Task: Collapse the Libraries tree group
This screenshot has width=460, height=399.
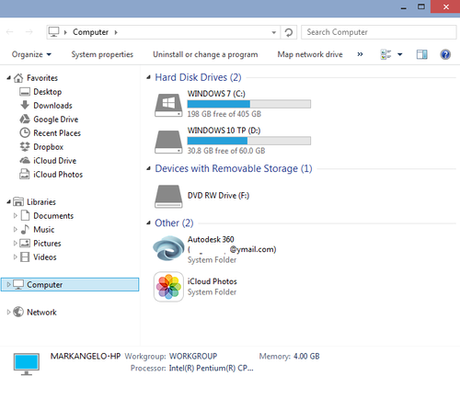Action: 9,202
